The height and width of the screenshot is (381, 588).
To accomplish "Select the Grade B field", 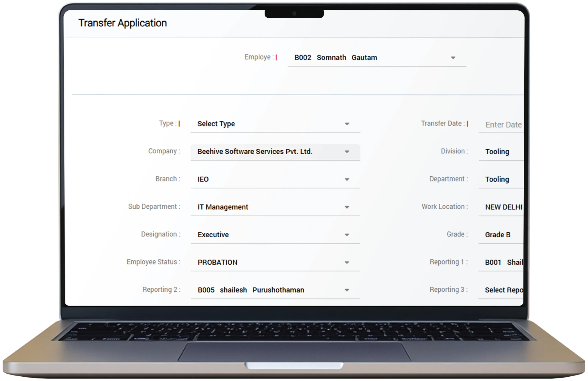I will tap(497, 235).
